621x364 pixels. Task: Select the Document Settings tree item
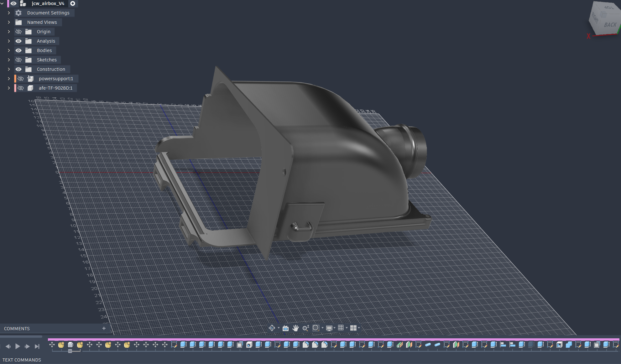click(48, 13)
